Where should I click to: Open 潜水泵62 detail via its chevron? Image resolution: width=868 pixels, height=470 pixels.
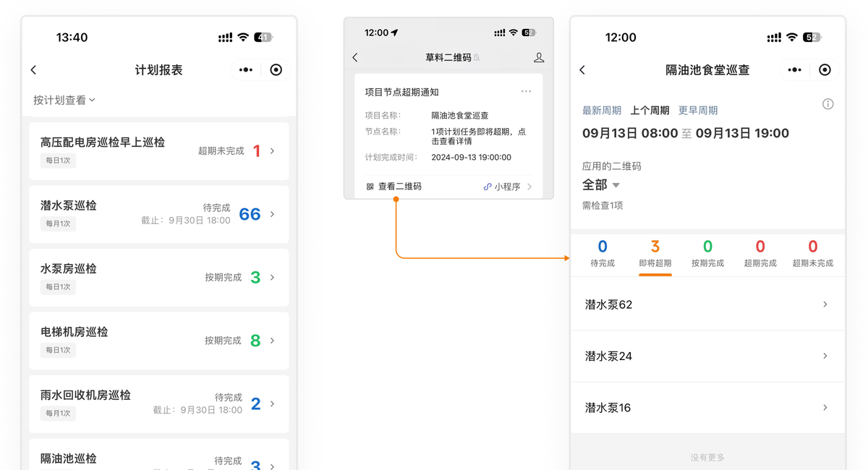coord(825,304)
